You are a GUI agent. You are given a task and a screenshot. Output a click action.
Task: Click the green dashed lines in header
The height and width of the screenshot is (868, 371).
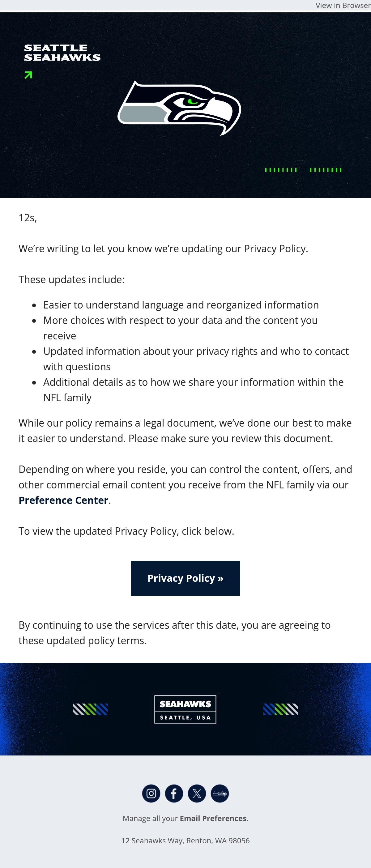tap(303, 169)
